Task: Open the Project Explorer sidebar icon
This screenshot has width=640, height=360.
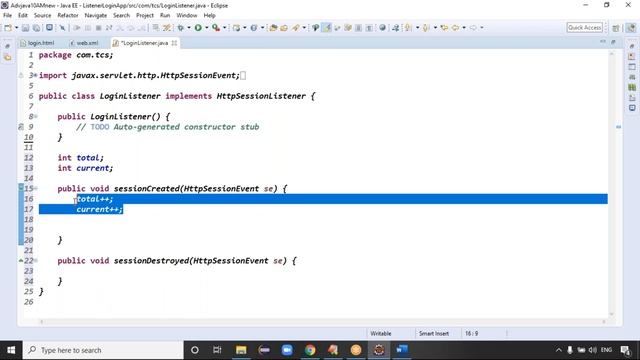Action: pos(7,57)
